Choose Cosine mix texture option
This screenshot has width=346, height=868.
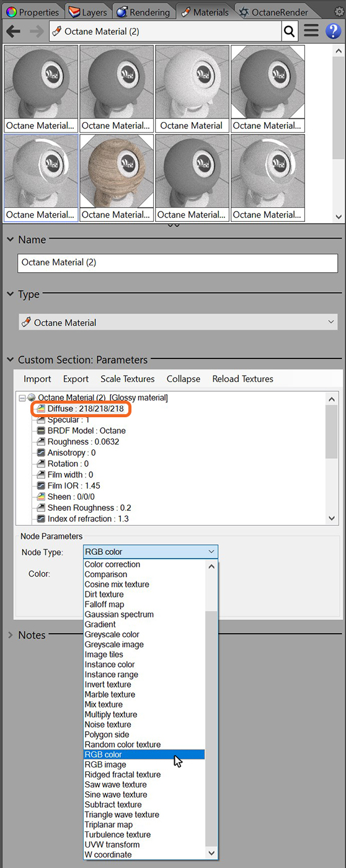tap(117, 584)
